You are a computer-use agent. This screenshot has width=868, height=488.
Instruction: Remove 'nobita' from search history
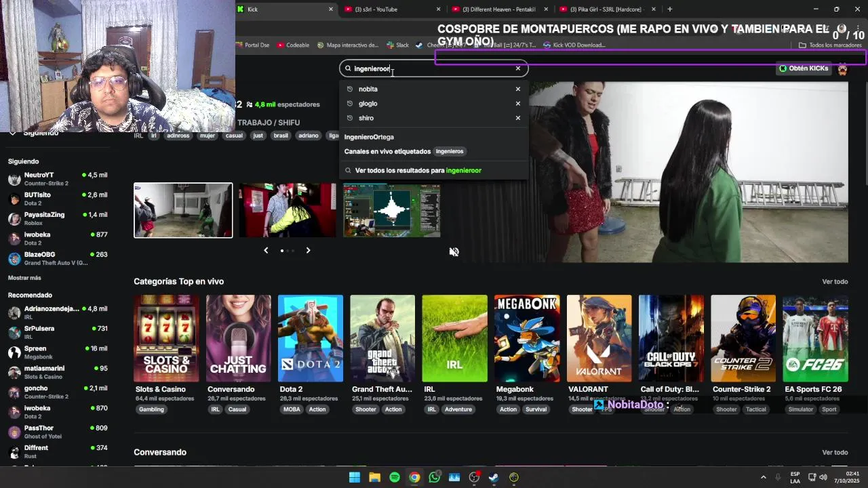518,89
